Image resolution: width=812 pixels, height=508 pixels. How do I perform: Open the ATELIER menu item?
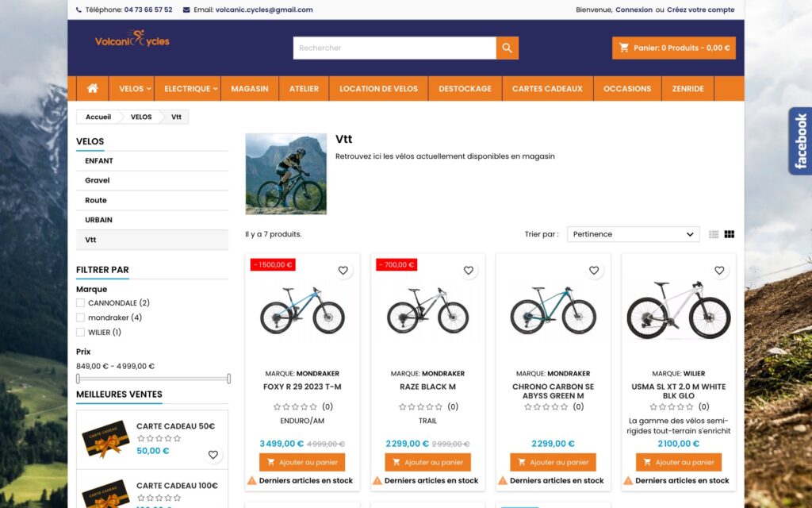pos(304,89)
